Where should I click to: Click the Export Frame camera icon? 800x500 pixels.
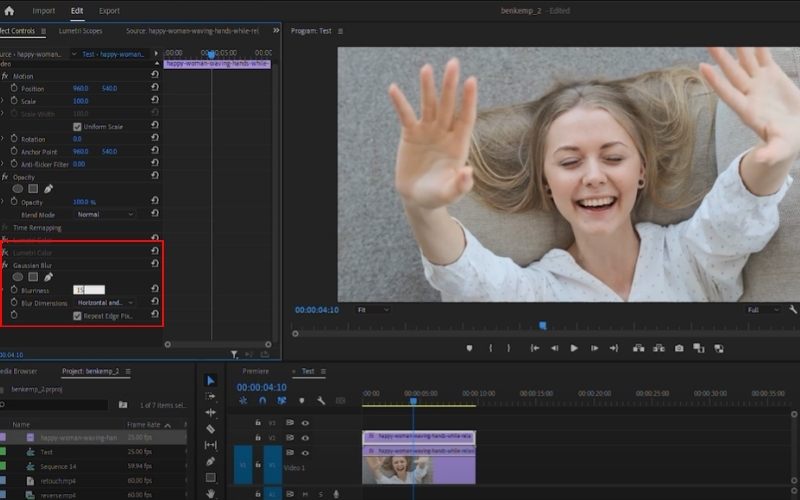pos(679,348)
